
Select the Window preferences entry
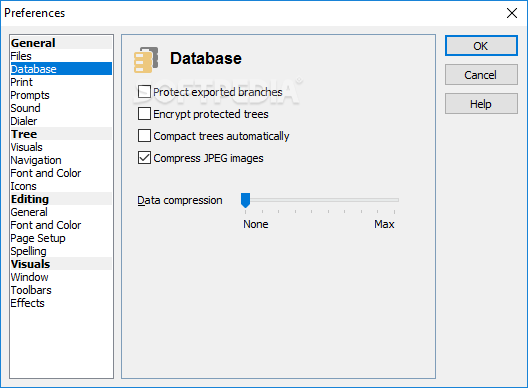click(61, 277)
